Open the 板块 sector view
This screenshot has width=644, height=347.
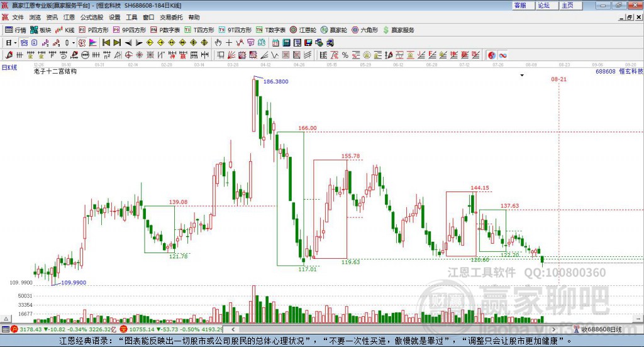point(40,30)
